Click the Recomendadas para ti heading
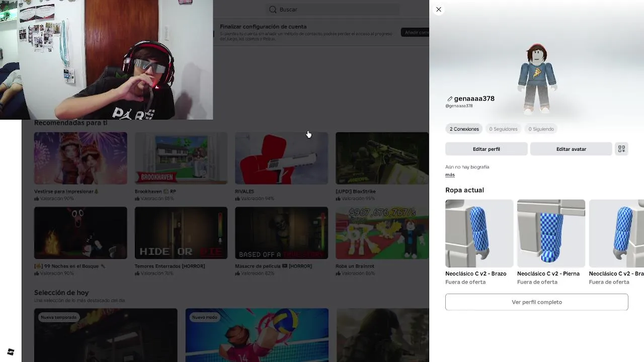The width and height of the screenshot is (644, 362). (71, 123)
